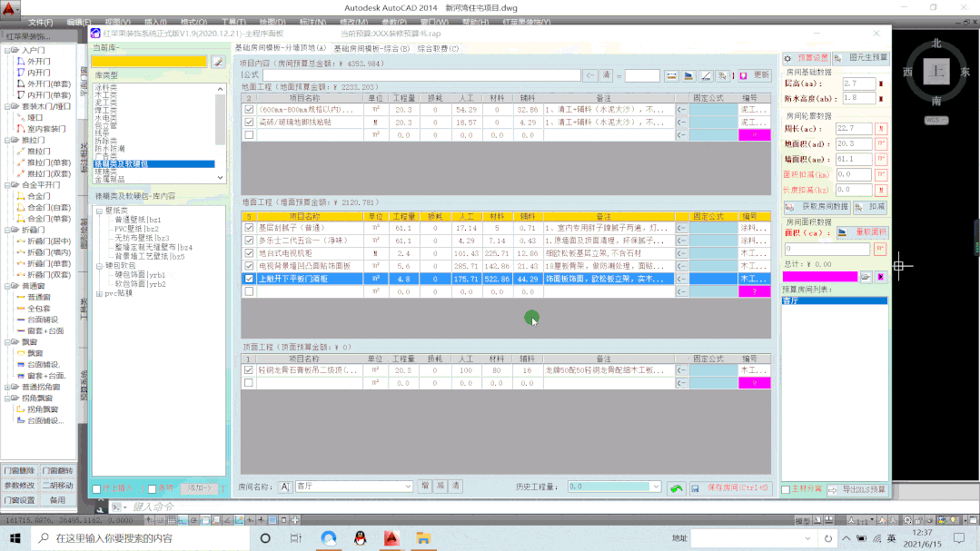Click the yellow current library field
Viewport: 980px width, 551px height.
149,61
